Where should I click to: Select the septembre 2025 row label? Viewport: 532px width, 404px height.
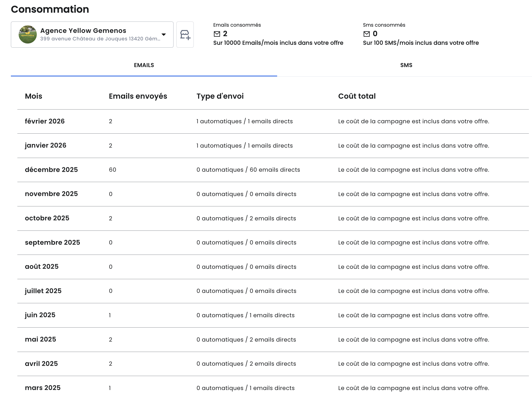coord(53,242)
